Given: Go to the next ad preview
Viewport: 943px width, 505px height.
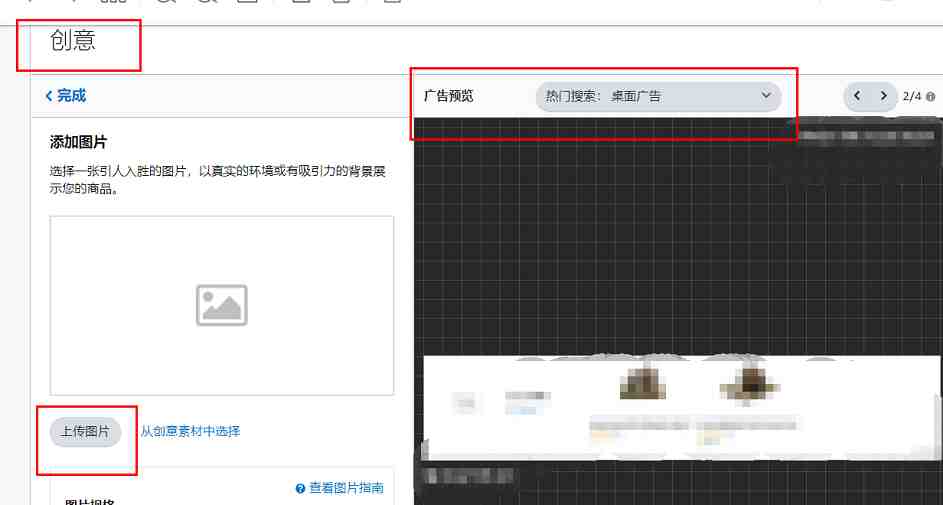Looking at the screenshot, I should 884,96.
